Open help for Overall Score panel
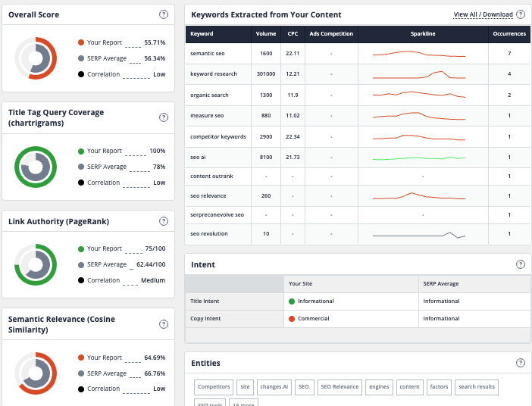The height and width of the screenshot is (406, 532). coord(164,15)
